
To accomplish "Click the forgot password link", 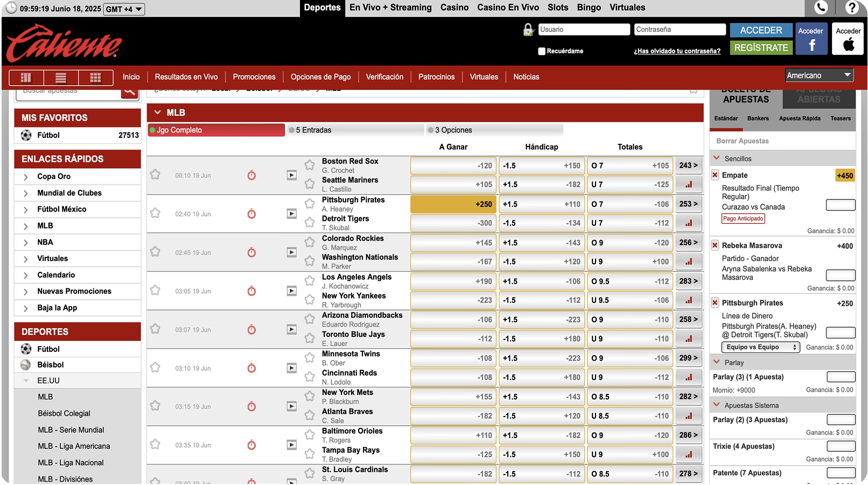I will [677, 51].
